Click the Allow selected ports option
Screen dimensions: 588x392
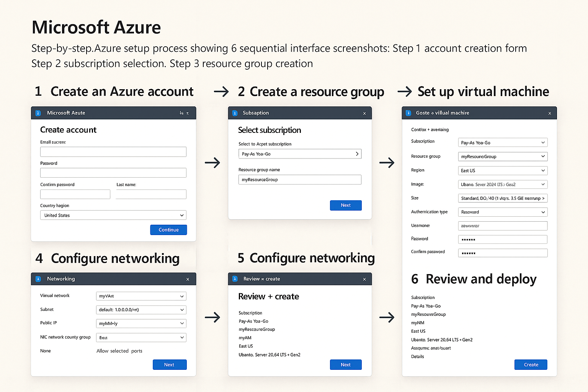(x=119, y=351)
